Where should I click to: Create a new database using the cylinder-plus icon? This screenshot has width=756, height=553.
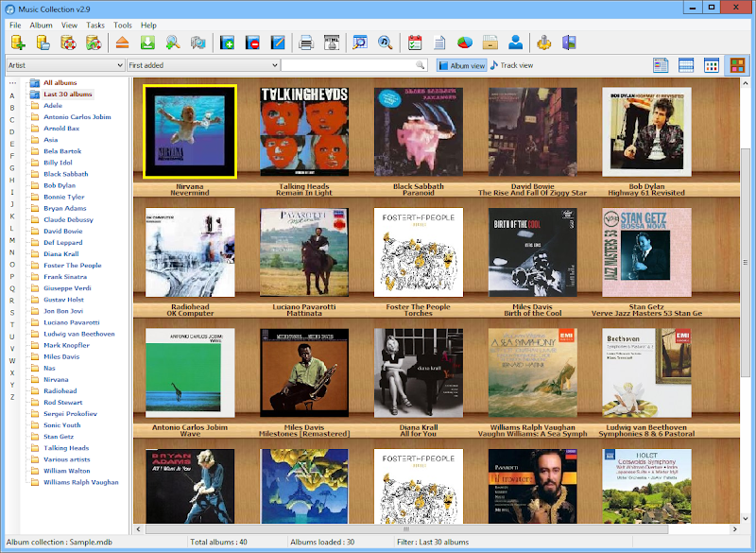(x=18, y=43)
